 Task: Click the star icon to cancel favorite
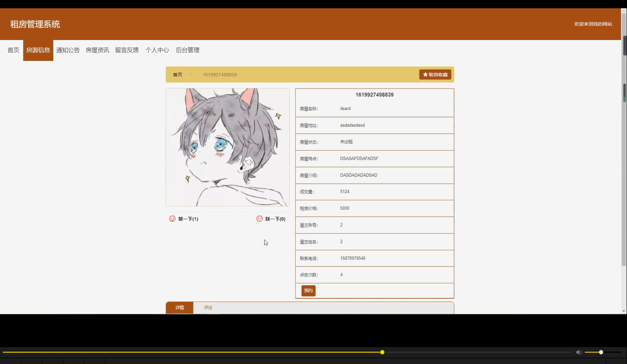tap(426, 74)
